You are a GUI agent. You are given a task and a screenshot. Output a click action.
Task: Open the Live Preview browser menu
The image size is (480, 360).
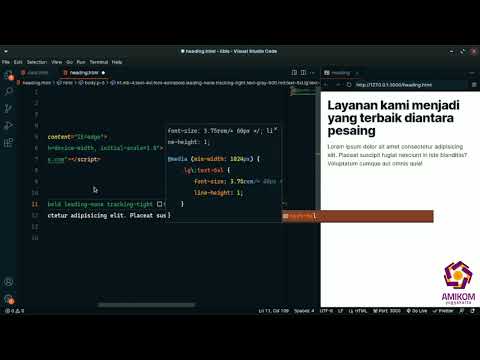pyautogui.click(x=474, y=85)
